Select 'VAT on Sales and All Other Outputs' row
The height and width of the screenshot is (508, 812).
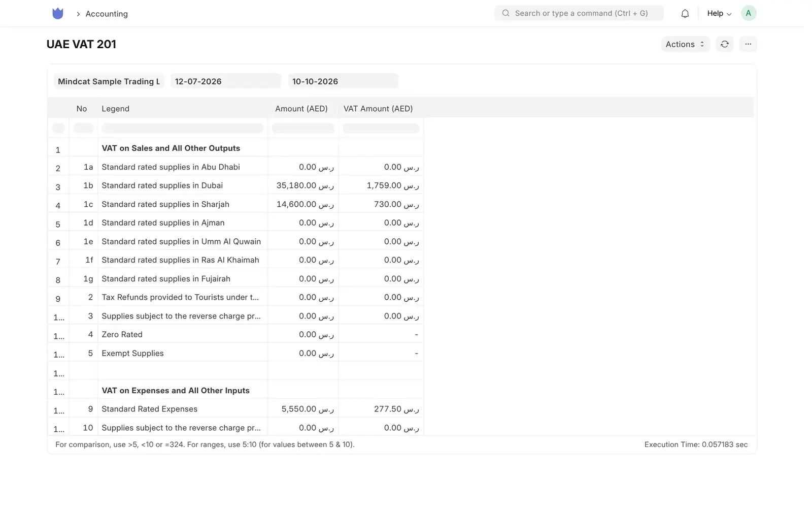(x=171, y=148)
